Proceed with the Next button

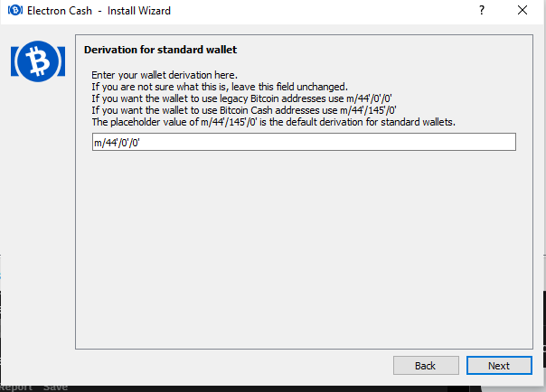point(499,366)
